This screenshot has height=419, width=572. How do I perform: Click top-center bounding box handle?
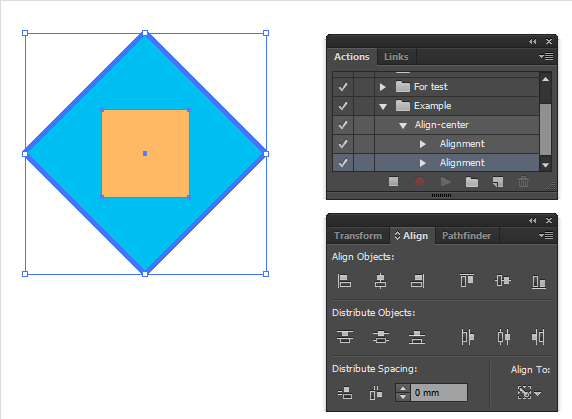[145, 33]
